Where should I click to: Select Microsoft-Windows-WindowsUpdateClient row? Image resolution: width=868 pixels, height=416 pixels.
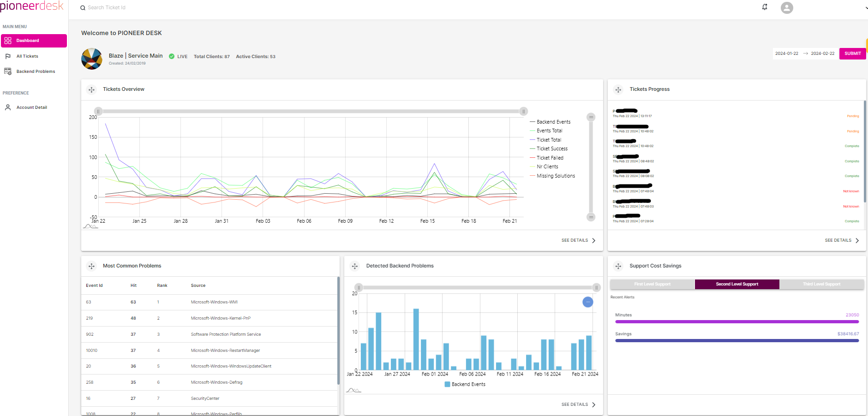(209, 366)
